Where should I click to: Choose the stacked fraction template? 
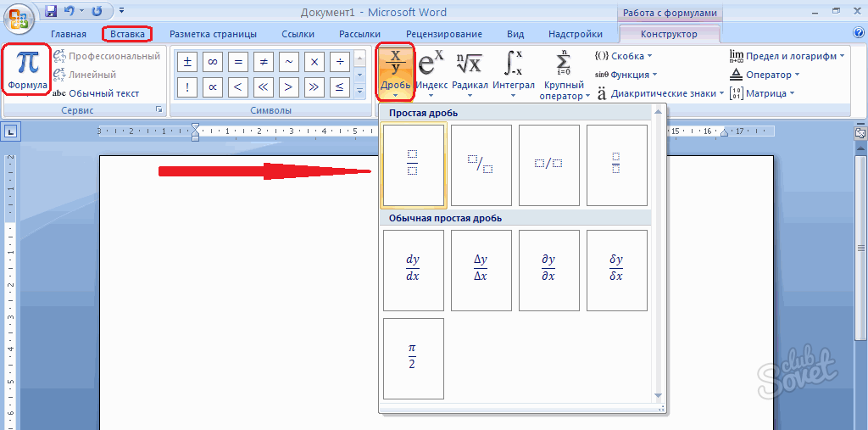click(x=414, y=165)
